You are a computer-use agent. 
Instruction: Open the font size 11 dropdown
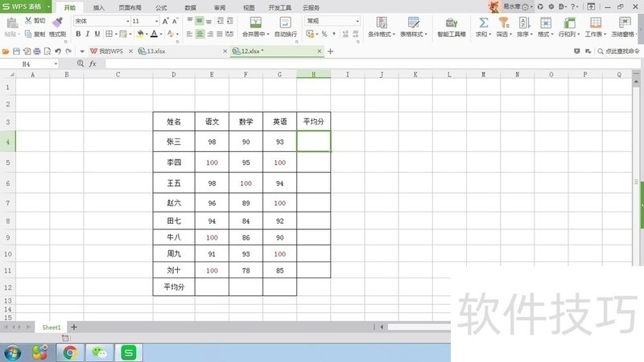tap(156, 21)
